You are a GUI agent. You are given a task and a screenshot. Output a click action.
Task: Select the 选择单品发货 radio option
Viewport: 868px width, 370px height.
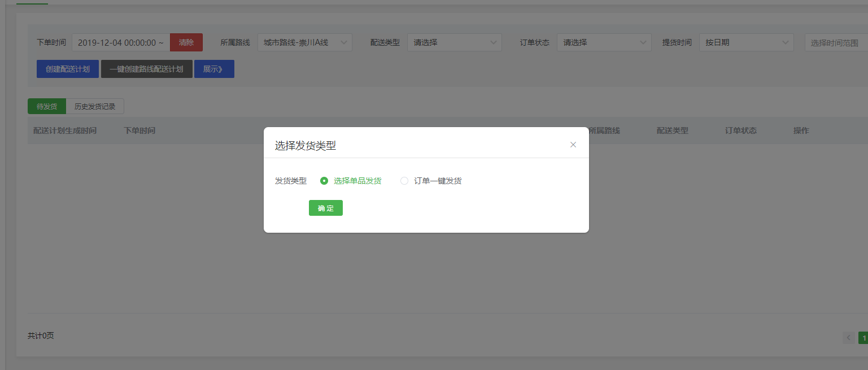click(x=324, y=181)
